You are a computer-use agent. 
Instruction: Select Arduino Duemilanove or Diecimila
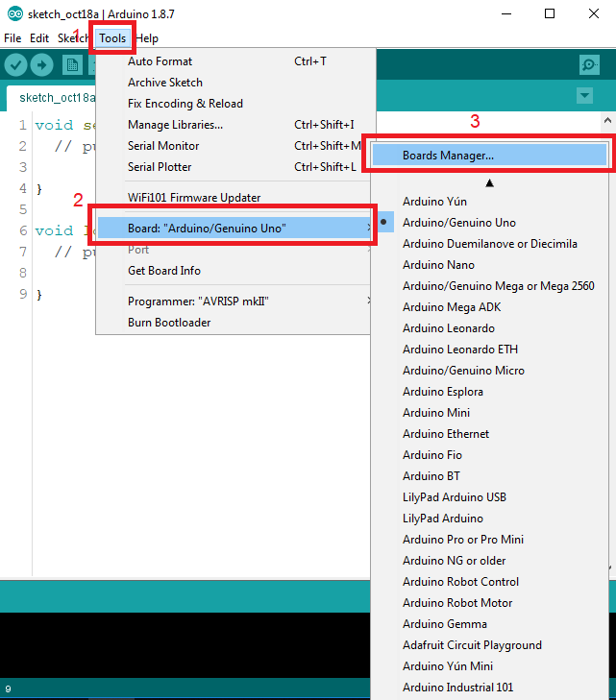489,244
